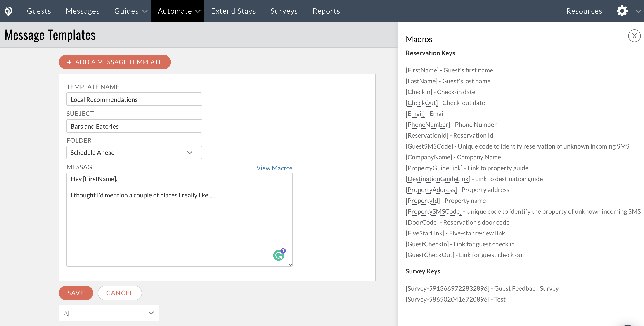Insert the [PropertyId] macro
Image resolution: width=644 pixels, height=326 pixels.
(x=422, y=201)
